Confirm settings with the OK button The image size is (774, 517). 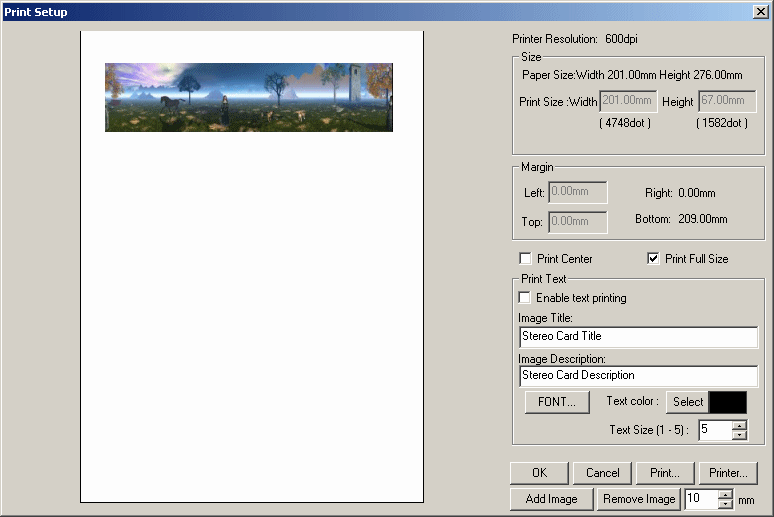point(539,473)
